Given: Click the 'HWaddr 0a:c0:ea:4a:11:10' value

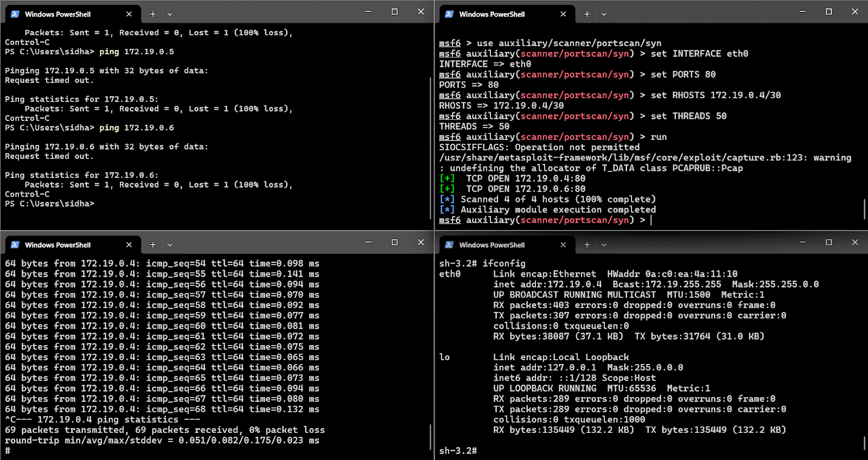Looking at the screenshot, I should coord(672,274).
